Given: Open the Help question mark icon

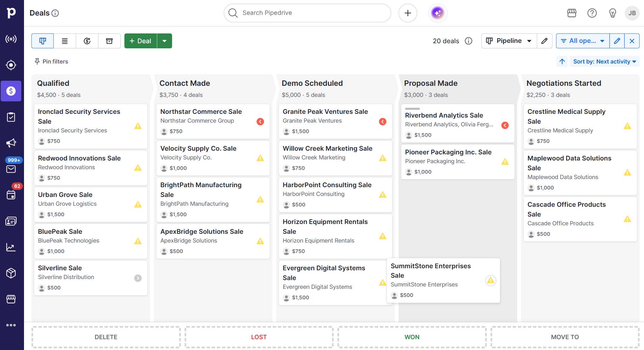Looking at the screenshot, I should click(x=592, y=13).
